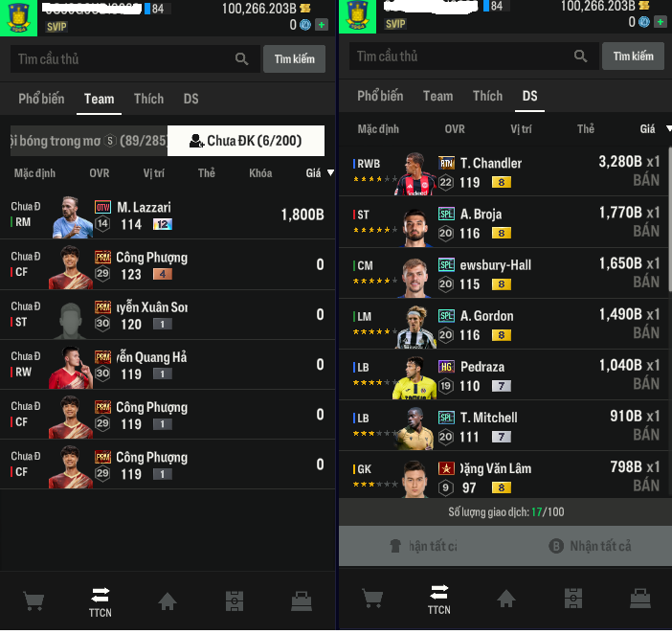Viewport: 672px width, 634px height.
Task: Sort by Giá arrow in left list
Action: tap(330, 172)
